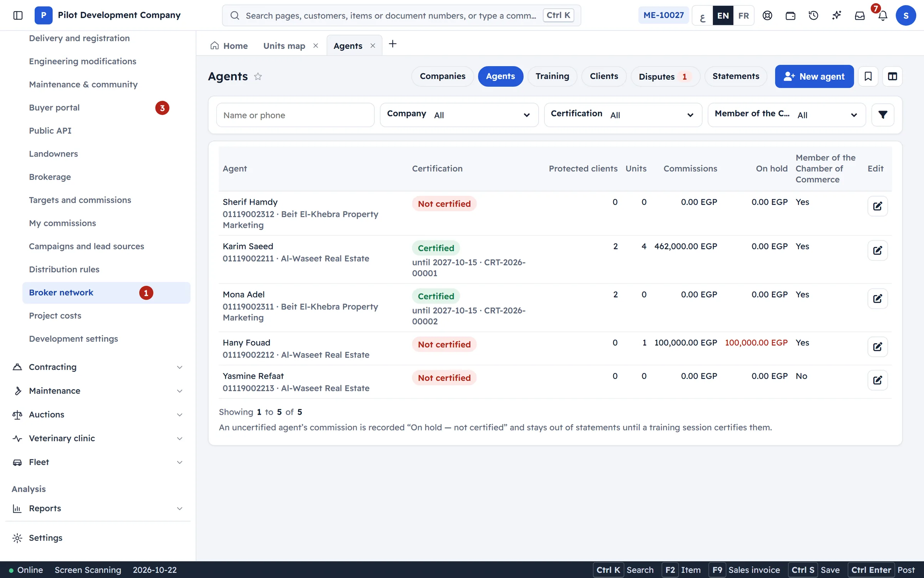Open the Company filter dropdown
Viewport: 924px width, 578px height.
pos(459,115)
